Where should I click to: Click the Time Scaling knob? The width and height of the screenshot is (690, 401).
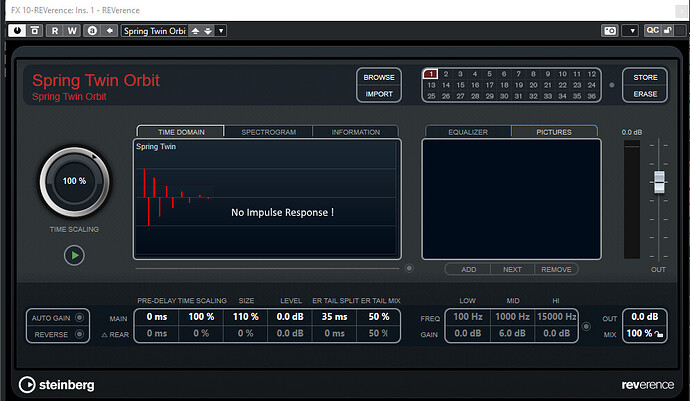(74, 181)
